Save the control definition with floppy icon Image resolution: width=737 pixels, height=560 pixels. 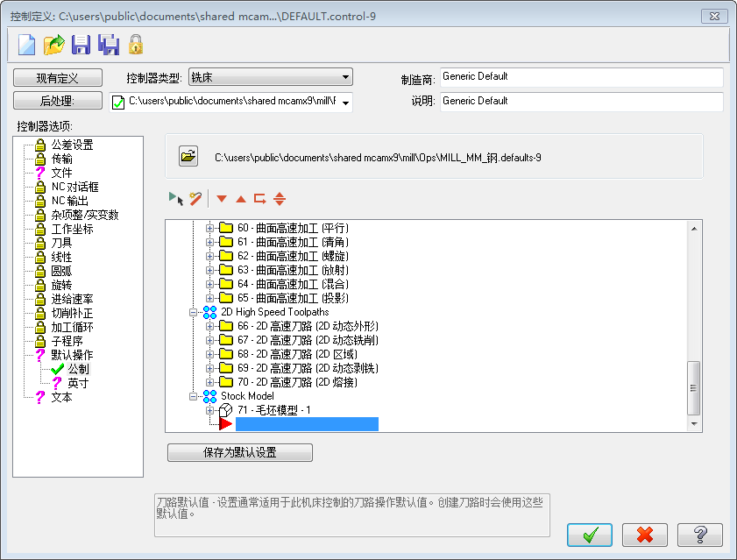[81, 46]
